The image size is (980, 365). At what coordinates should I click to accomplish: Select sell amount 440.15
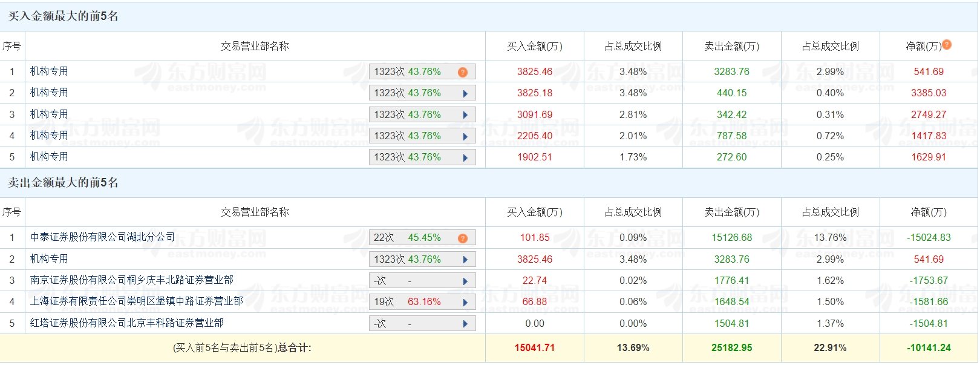[x=732, y=93]
